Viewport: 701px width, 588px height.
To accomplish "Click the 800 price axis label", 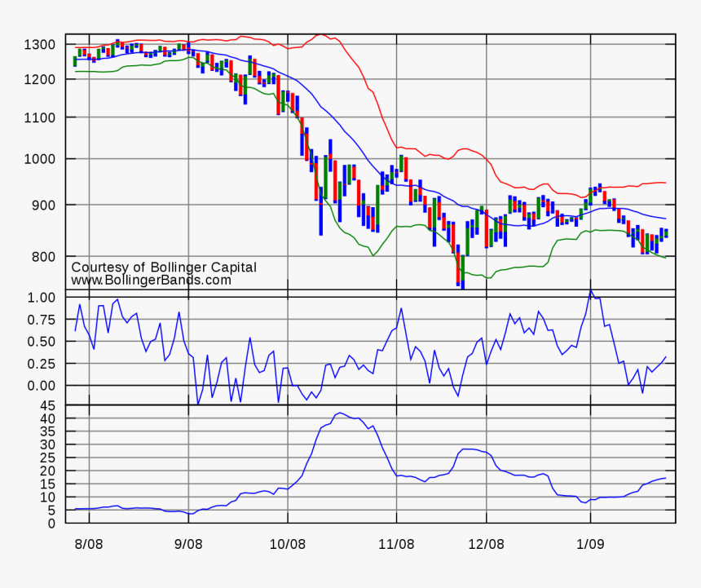I will pos(43,257).
